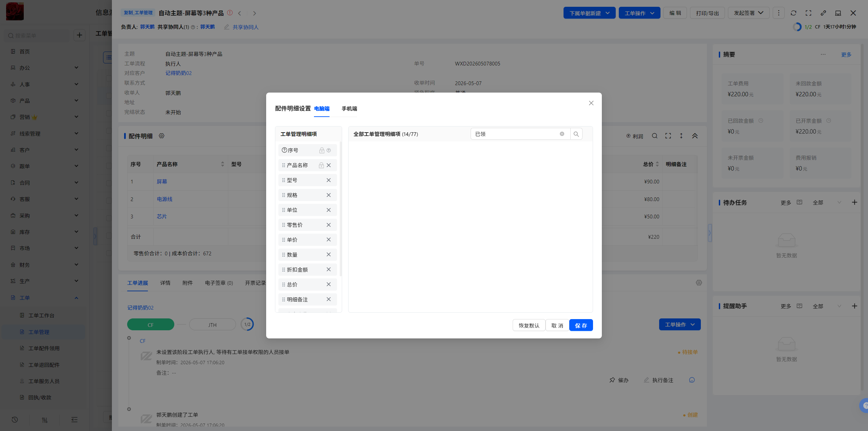The width and height of the screenshot is (868, 431).
Task: Clear the 已领 search text
Action: coord(562,134)
